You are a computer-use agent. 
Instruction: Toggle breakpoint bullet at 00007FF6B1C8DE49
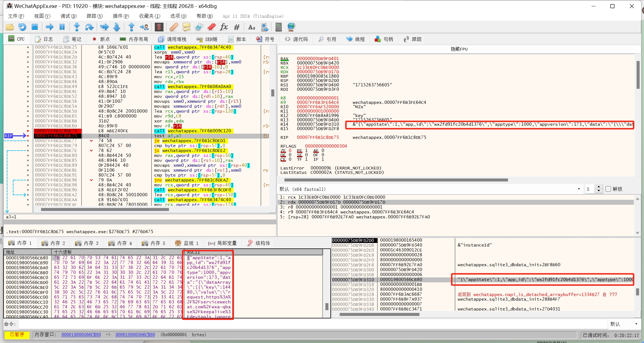(x=28, y=87)
